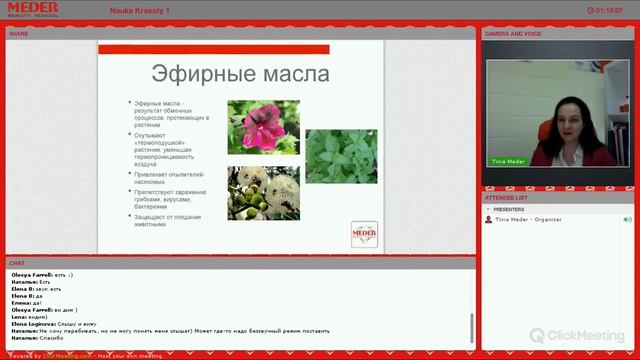Click chat message 'Elena Loginova: Слышу и вижу'
Viewport: 640px width, 360px height.
[x=54, y=324]
